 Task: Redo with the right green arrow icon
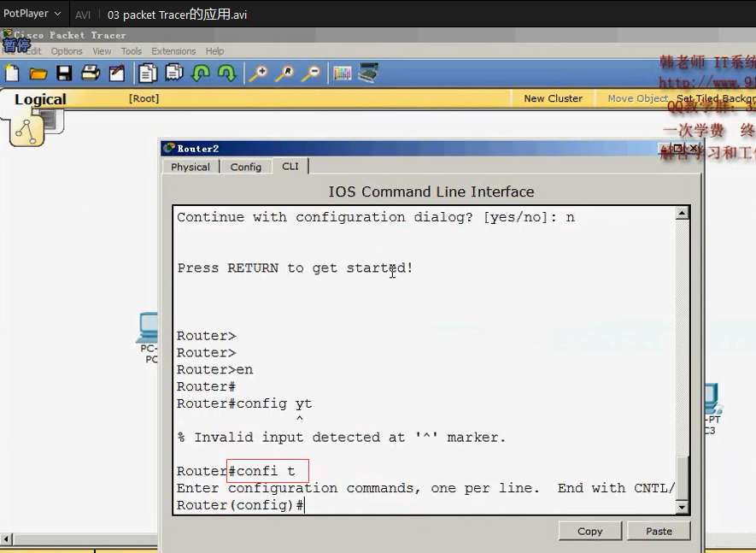226,74
